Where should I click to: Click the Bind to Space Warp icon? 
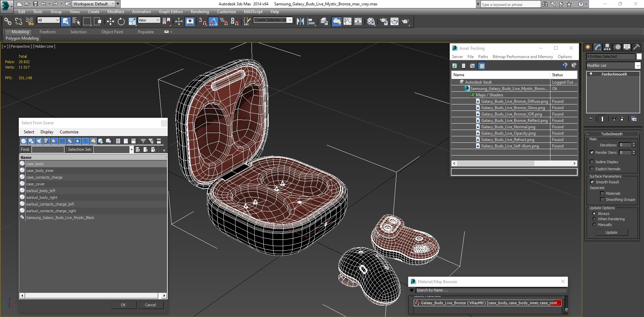pos(30,21)
